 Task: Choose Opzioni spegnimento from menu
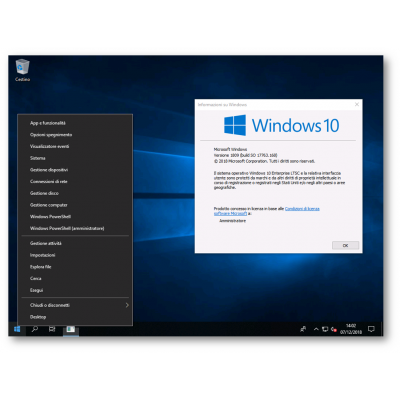tap(75, 135)
